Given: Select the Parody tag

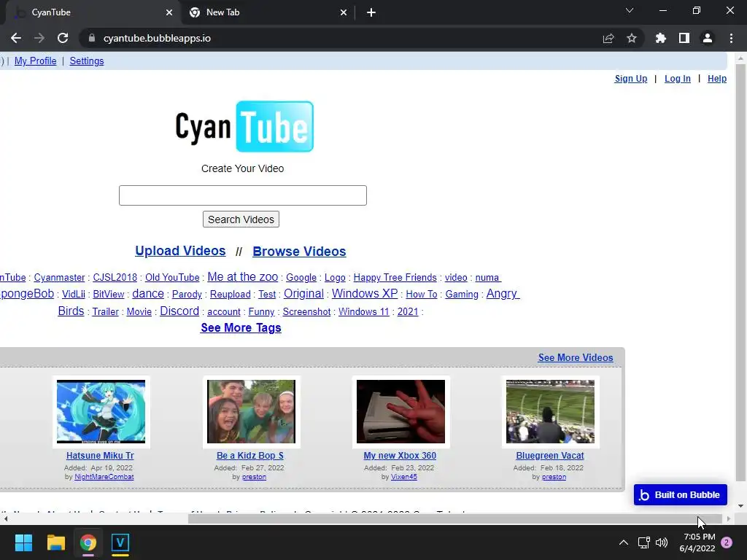Looking at the screenshot, I should pyautogui.click(x=187, y=295).
